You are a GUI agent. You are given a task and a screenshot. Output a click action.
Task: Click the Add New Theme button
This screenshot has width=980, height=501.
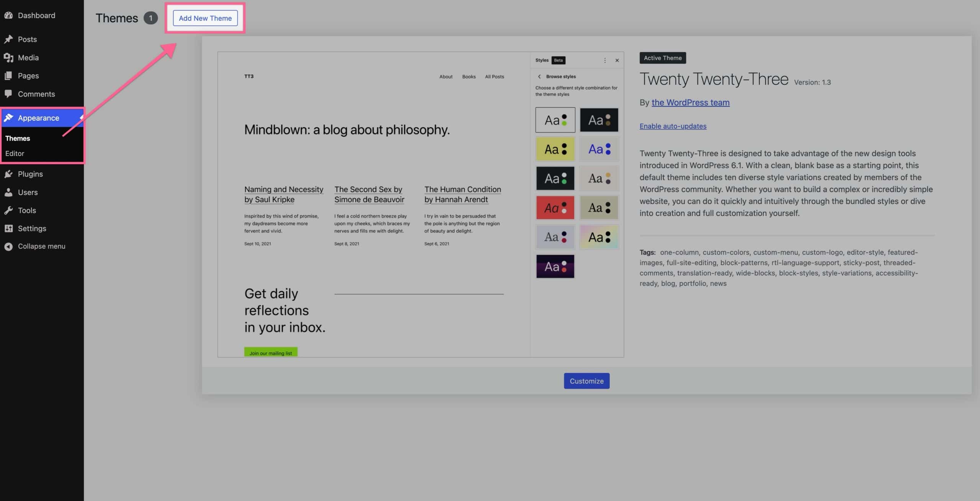[x=205, y=18]
